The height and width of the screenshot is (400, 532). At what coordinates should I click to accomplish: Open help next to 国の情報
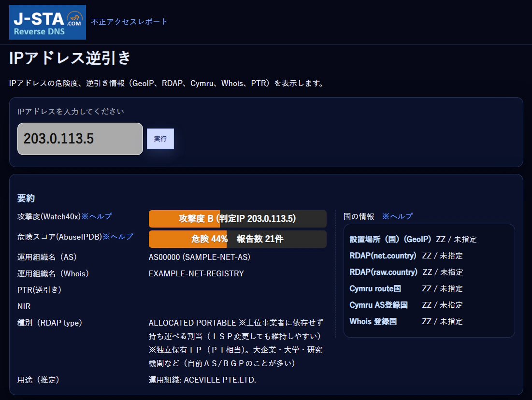397,216
